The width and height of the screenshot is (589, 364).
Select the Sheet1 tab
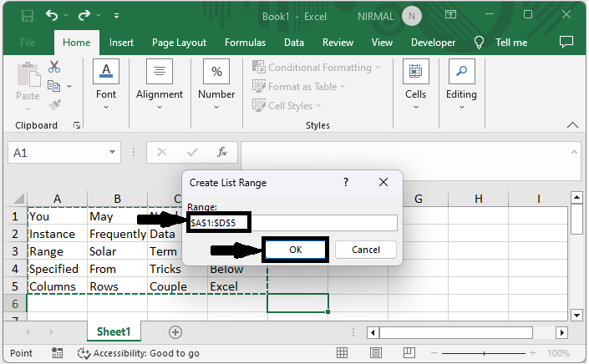[x=114, y=331]
